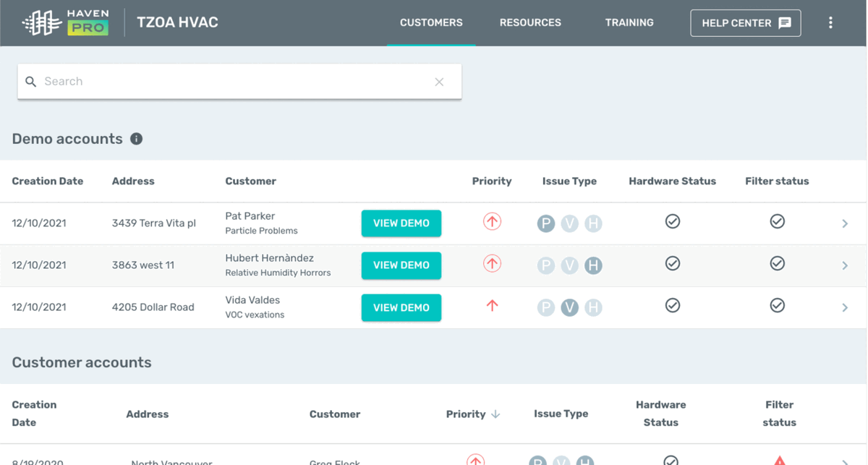Click Hubert Hernàndez's filter status checkmark
The image size is (868, 465).
(x=778, y=263)
